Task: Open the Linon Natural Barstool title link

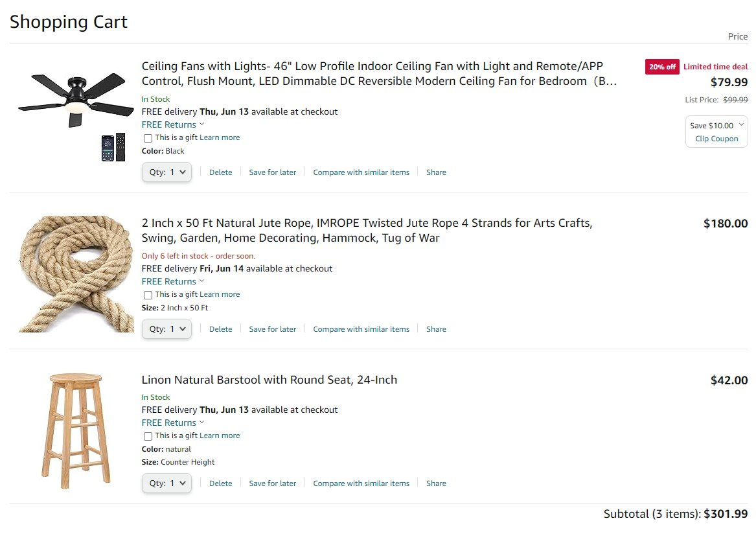Action: coord(269,380)
